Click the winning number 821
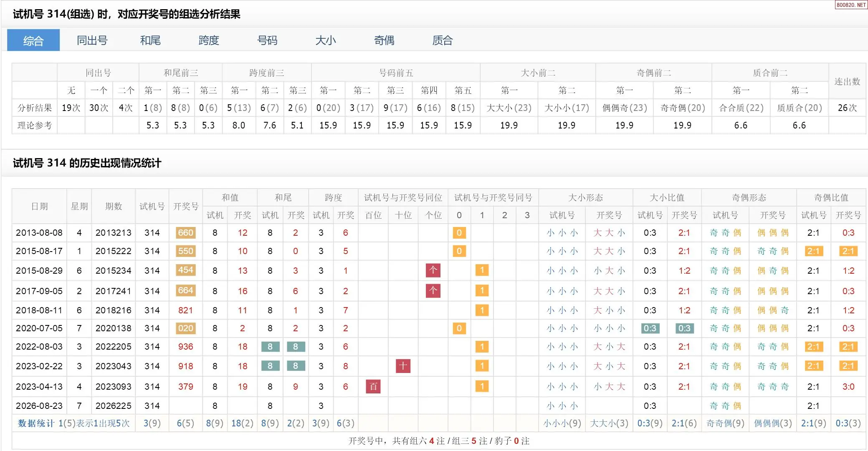 point(186,310)
